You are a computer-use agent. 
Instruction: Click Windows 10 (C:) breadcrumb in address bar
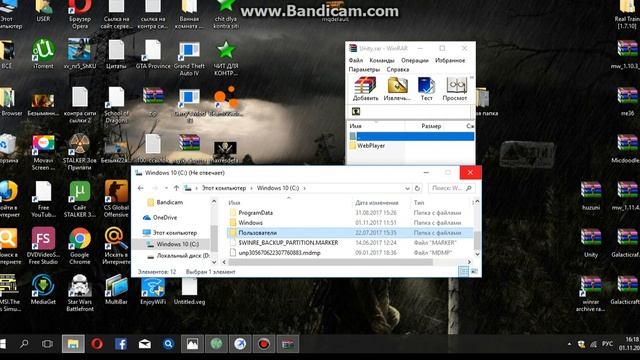[278, 188]
